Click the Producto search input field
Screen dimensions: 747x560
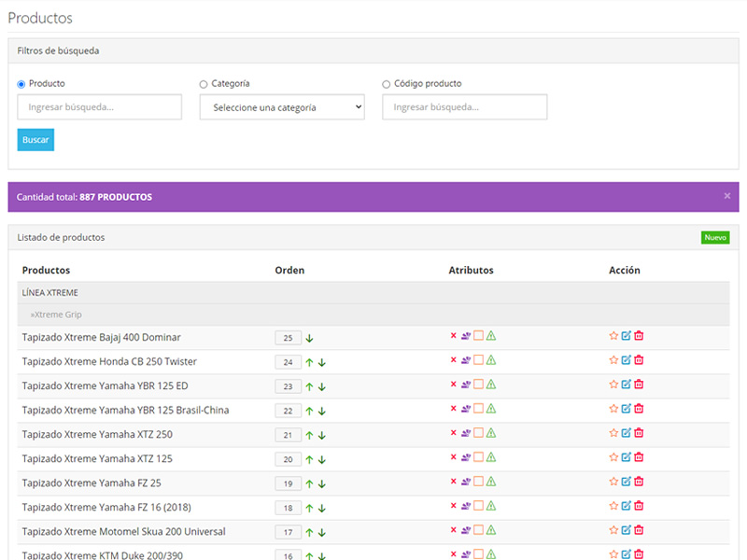[100, 107]
